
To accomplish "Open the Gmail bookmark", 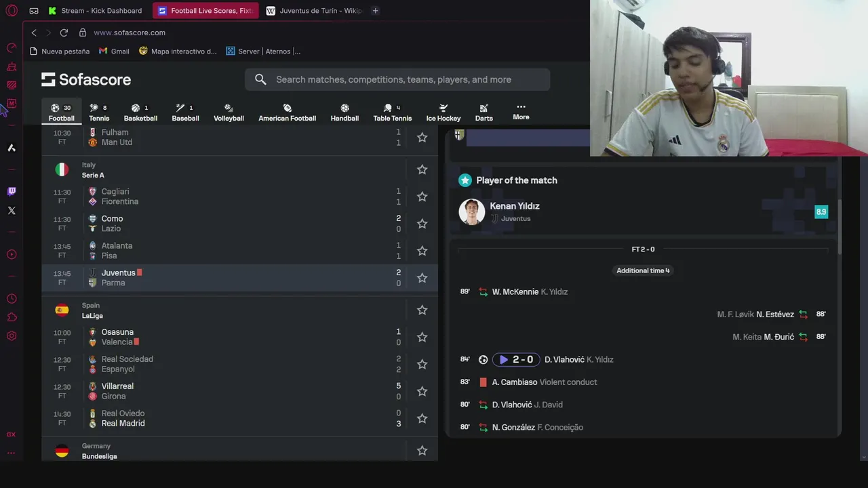I will [114, 52].
